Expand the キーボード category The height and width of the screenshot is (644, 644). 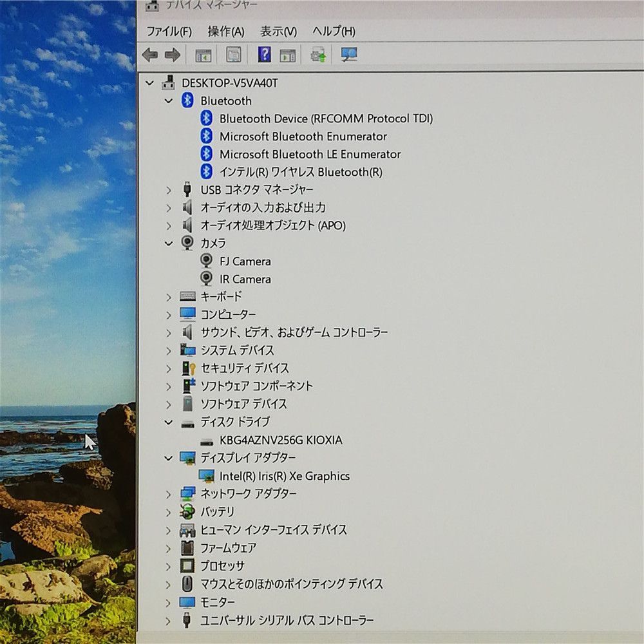click(x=168, y=297)
